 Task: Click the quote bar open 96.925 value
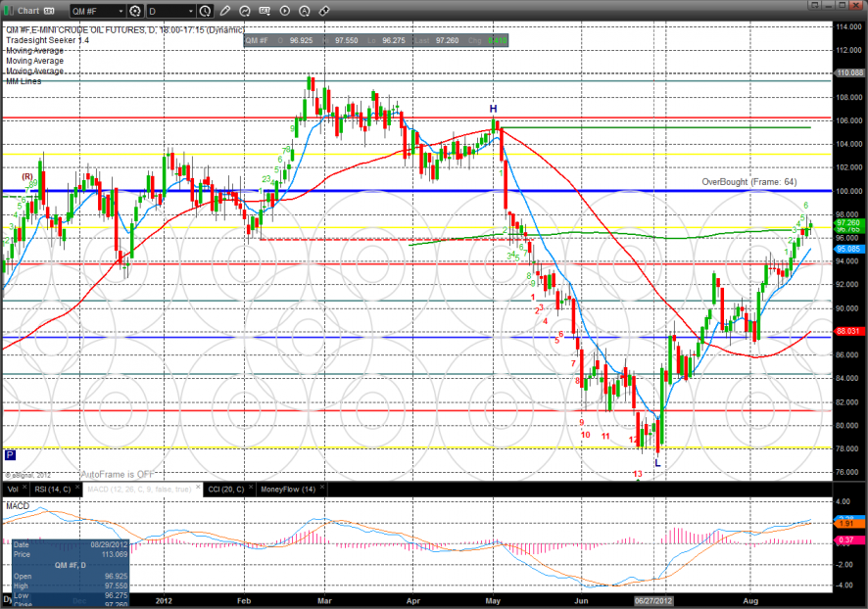(x=301, y=40)
